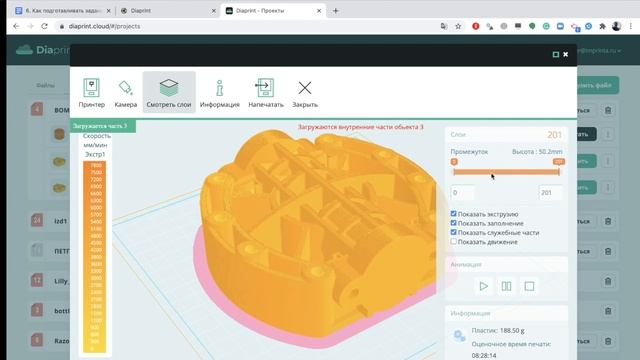This screenshot has height=360, width=640.
Task: Click the address bar with diaprint.cloud URL
Action: click(245, 26)
